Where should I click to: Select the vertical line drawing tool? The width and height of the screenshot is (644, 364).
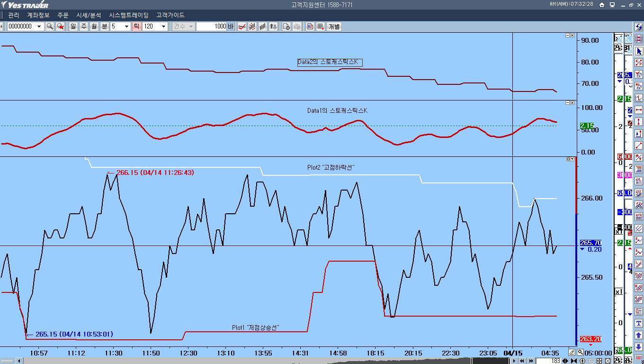click(639, 122)
